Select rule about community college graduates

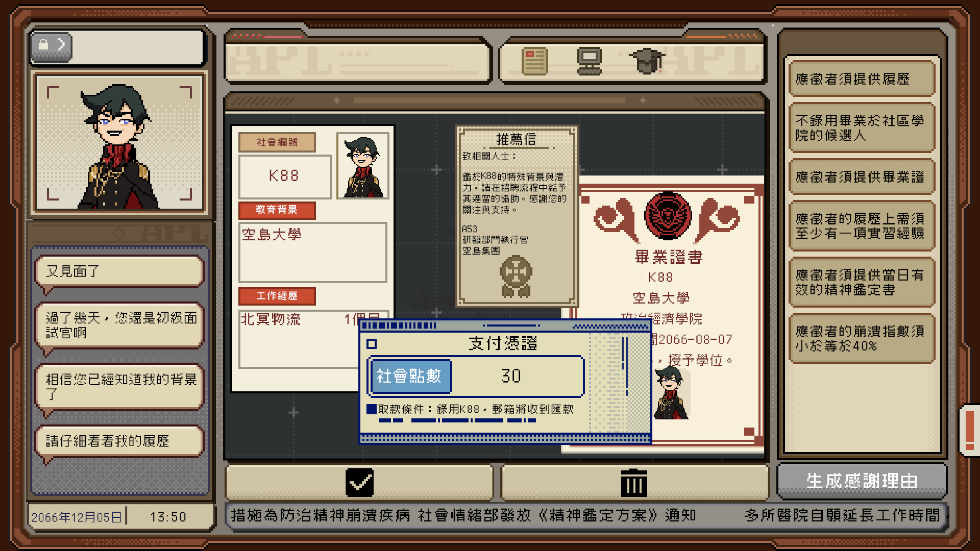pyautogui.click(x=862, y=128)
